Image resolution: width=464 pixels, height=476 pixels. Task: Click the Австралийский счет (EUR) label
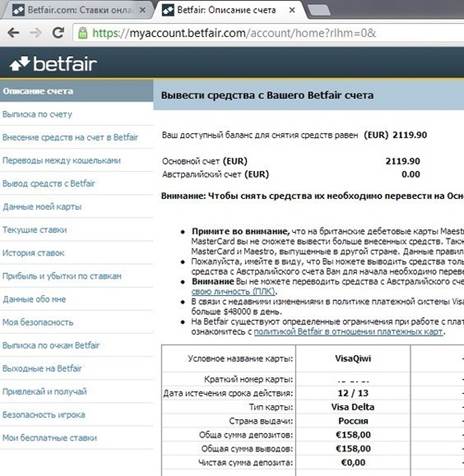(215, 174)
